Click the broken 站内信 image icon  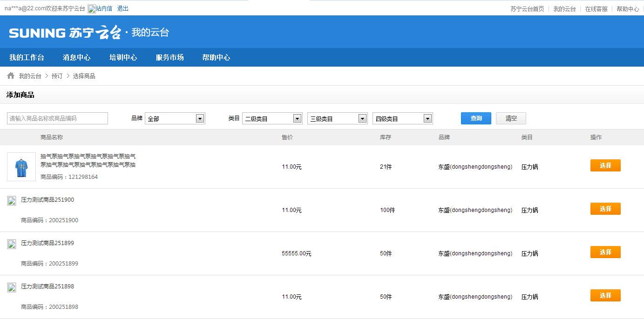(92, 9)
